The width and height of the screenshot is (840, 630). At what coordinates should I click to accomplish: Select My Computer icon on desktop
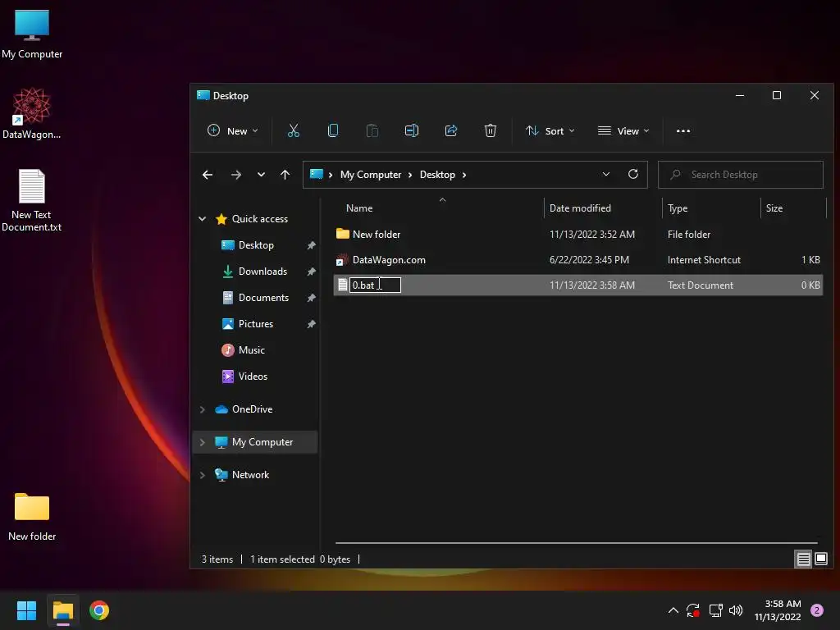(32, 34)
